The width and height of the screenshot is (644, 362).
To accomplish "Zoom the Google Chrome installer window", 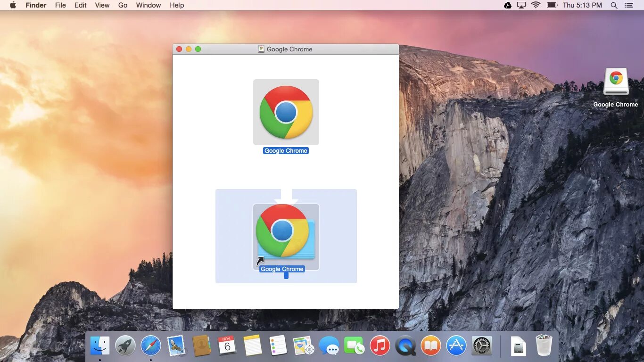I will point(198,49).
